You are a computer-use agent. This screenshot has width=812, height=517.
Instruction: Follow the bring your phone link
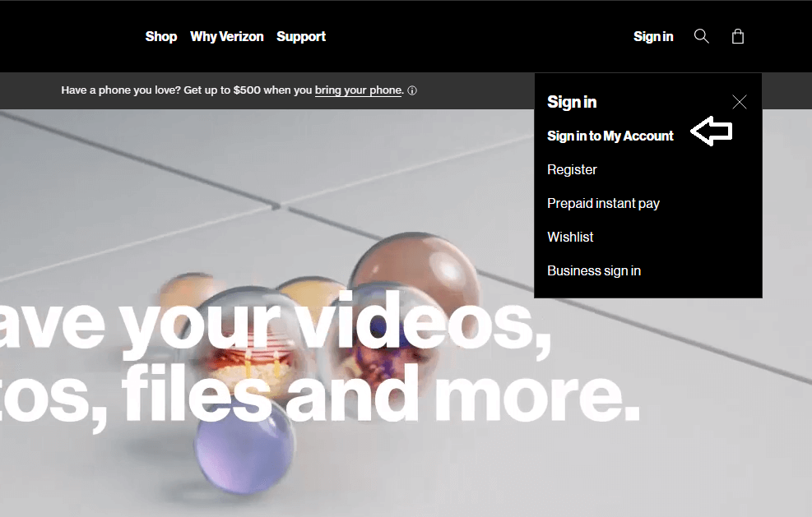point(359,90)
